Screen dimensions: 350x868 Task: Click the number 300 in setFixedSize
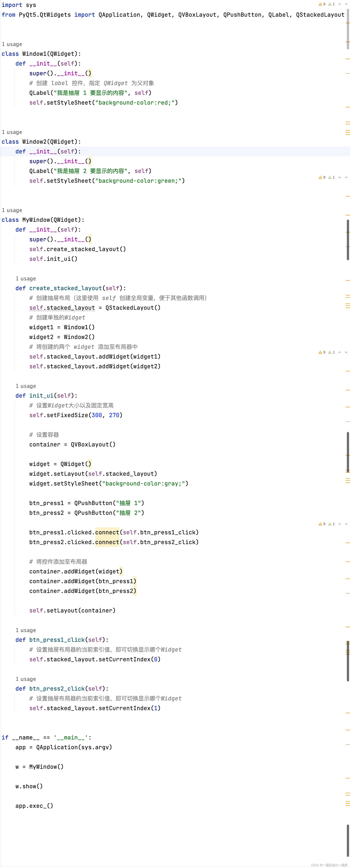[97, 415]
